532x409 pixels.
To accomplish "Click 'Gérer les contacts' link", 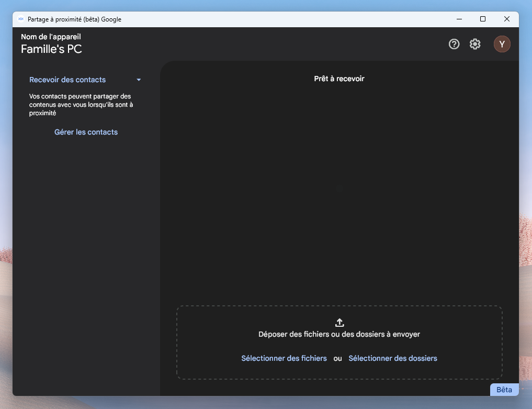I will tap(86, 132).
